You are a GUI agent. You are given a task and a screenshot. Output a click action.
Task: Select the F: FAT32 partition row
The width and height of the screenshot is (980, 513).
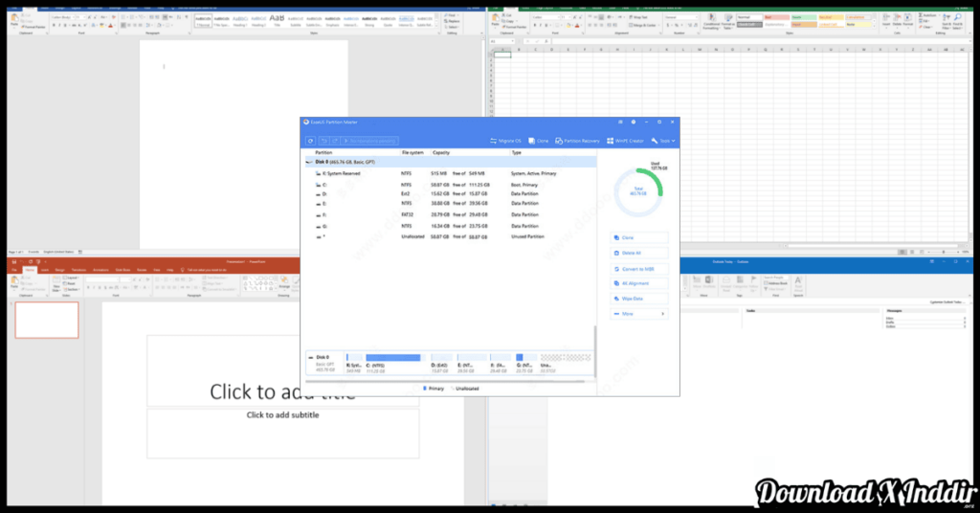coord(450,214)
